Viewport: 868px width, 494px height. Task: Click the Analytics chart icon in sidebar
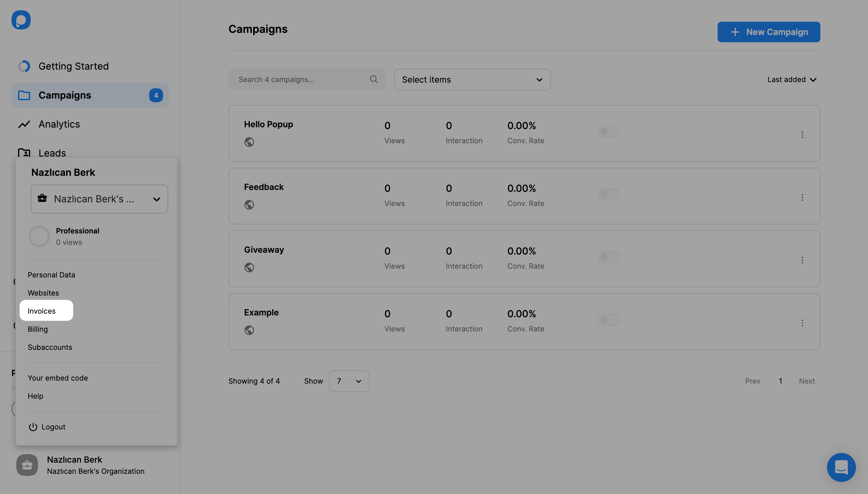click(24, 124)
